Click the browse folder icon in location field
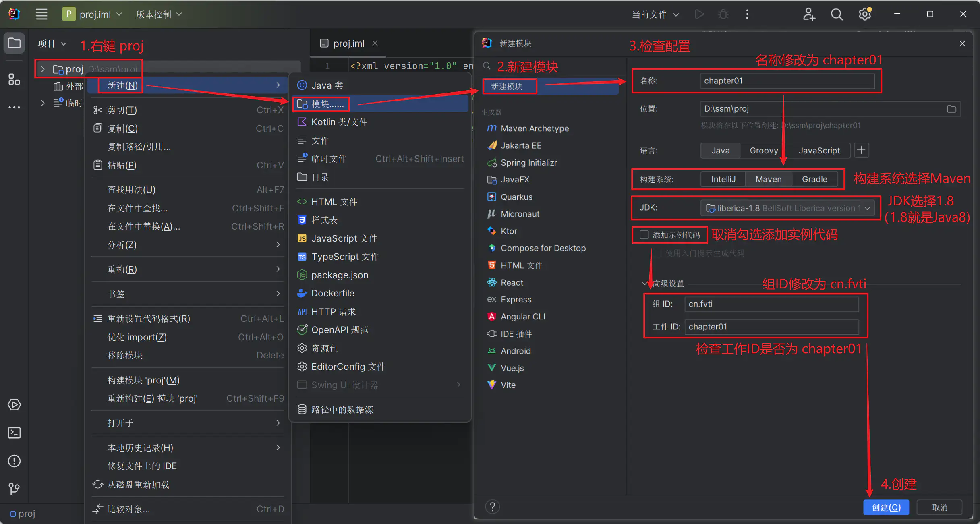980x524 pixels. pos(952,109)
